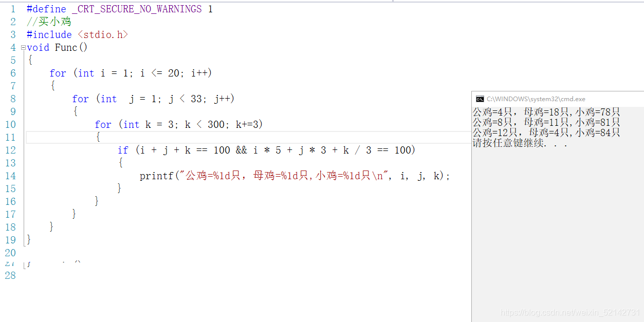644x322 pixels.
Task: Click the closing brace on line 19
Action: pyautogui.click(x=29, y=240)
